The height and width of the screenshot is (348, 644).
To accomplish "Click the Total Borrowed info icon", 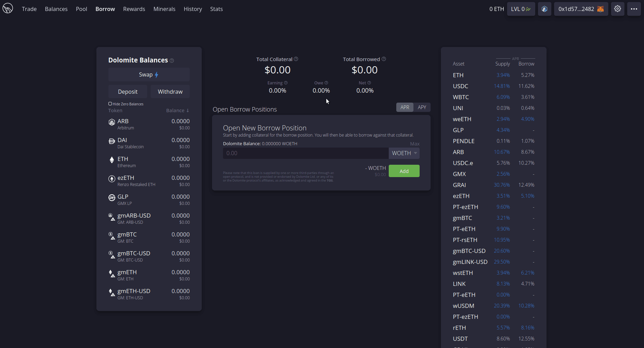I will (x=384, y=59).
